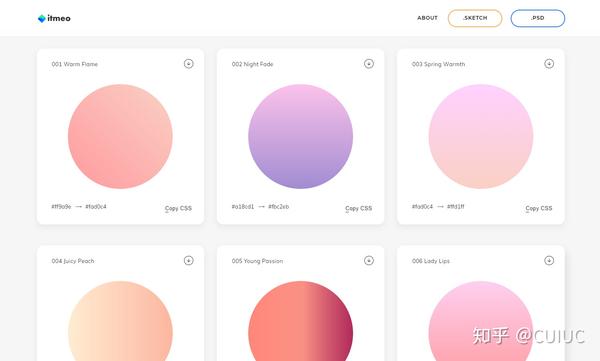600x361 pixels.
Task: Click the 003 Spring Warmth title
Action: (438, 64)
